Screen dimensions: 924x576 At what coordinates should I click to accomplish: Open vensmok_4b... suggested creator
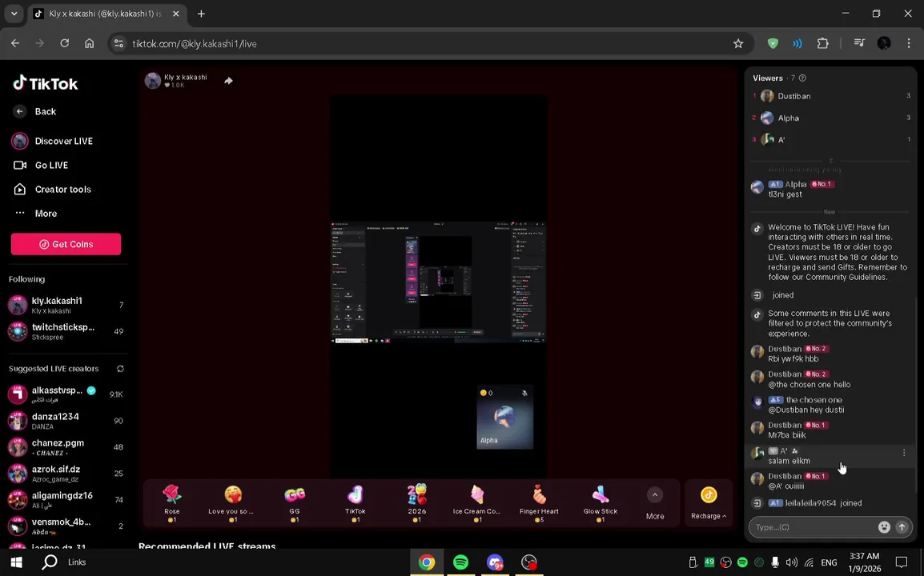click(66, 526)
